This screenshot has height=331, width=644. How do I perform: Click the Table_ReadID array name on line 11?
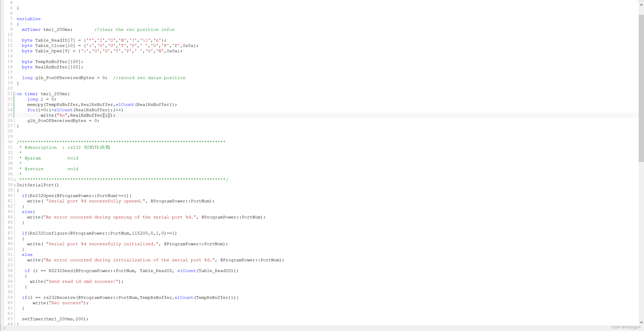coord(51,40)
